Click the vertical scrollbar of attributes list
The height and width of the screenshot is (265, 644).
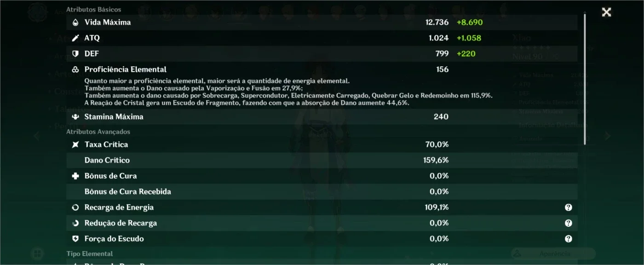point(585,79)
